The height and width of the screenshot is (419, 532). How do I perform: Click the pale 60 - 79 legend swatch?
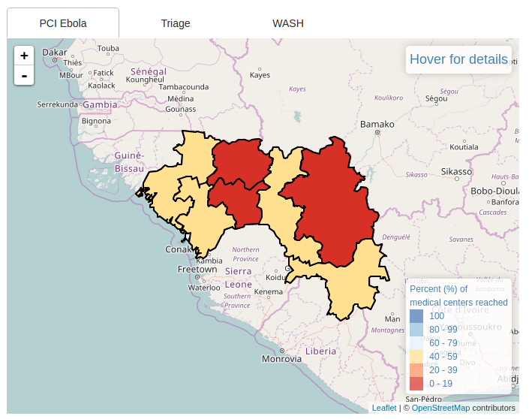[416, 343]
